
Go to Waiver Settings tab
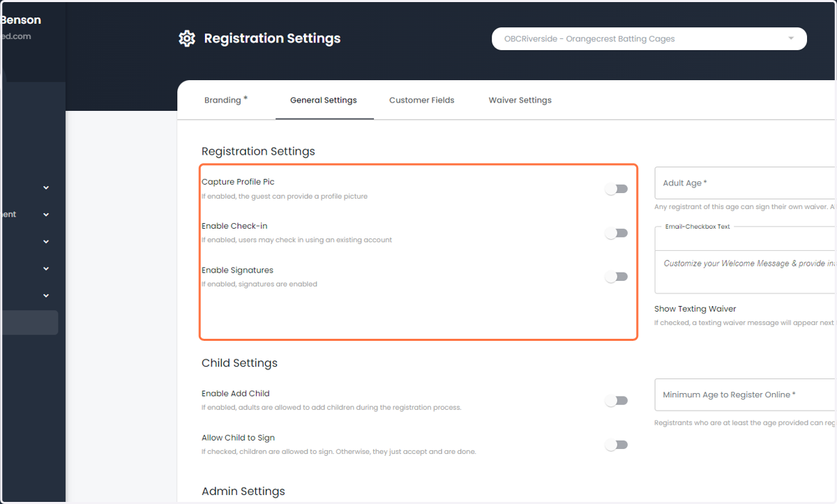coord(520,100)
